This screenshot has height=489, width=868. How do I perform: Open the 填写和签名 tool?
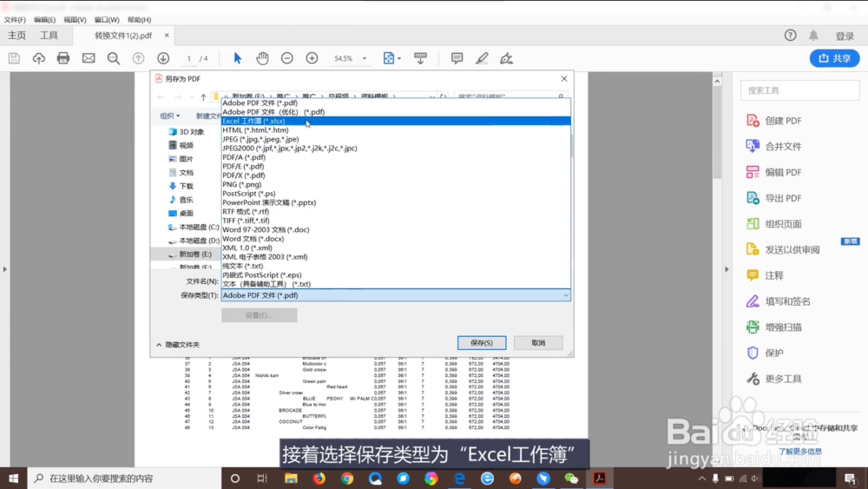(x=779, y=301)
